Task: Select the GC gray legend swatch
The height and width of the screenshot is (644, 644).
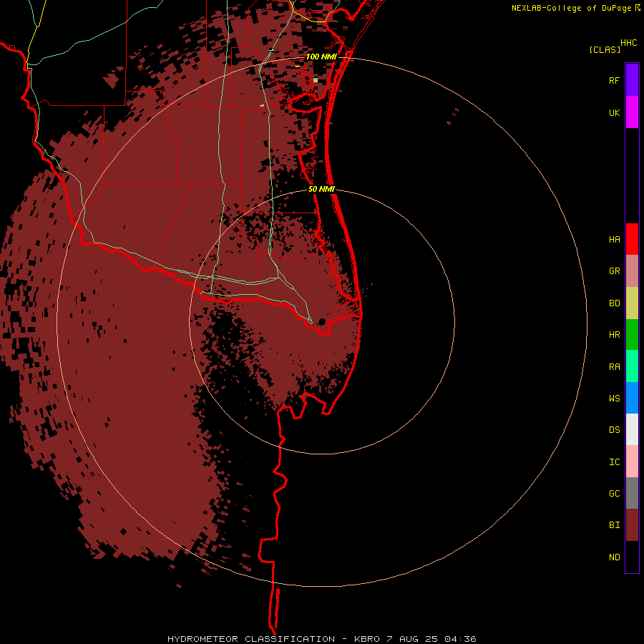Action: point(632,493)
